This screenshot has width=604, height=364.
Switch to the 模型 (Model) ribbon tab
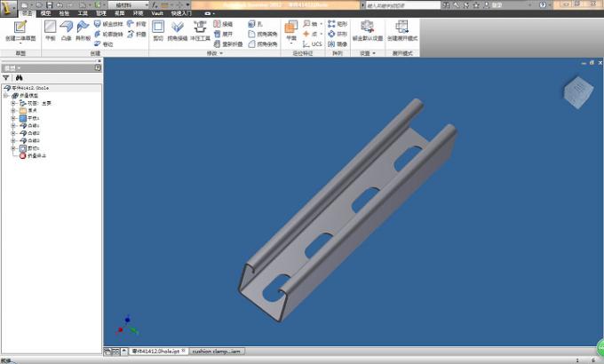(x=46, y=13)
